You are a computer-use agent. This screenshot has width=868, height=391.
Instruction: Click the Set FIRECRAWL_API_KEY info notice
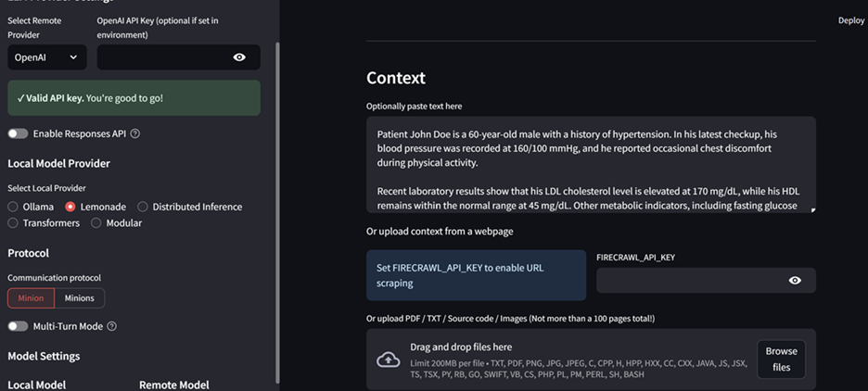[476, 275]
